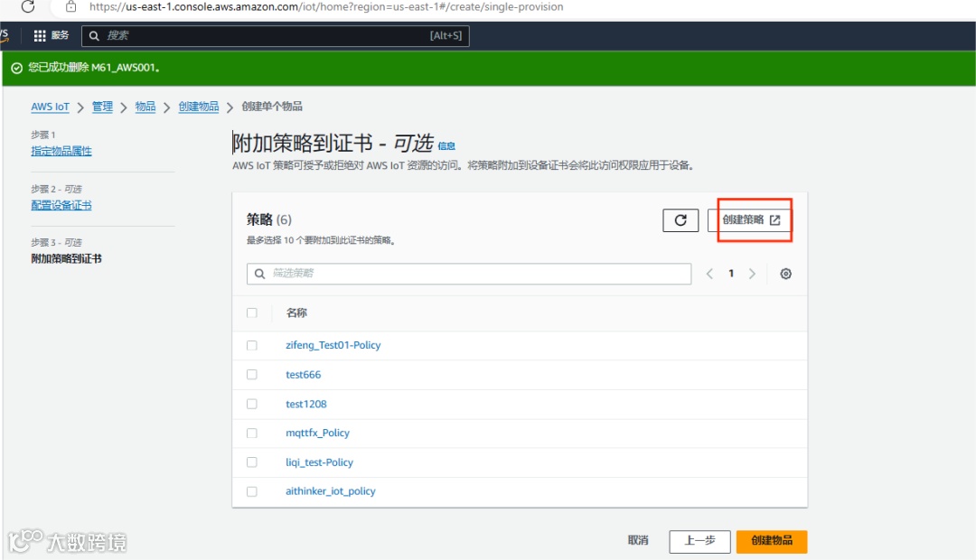This screenshot has width=976, height=560.
Task: Check the test666 policy checkbox
Action: (x=251, y=375)
